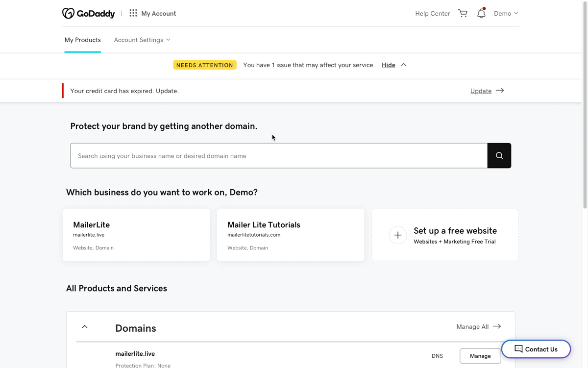Click the Hide link
Image resolution: width=588 pixels, height=368 pixels.
389,65
